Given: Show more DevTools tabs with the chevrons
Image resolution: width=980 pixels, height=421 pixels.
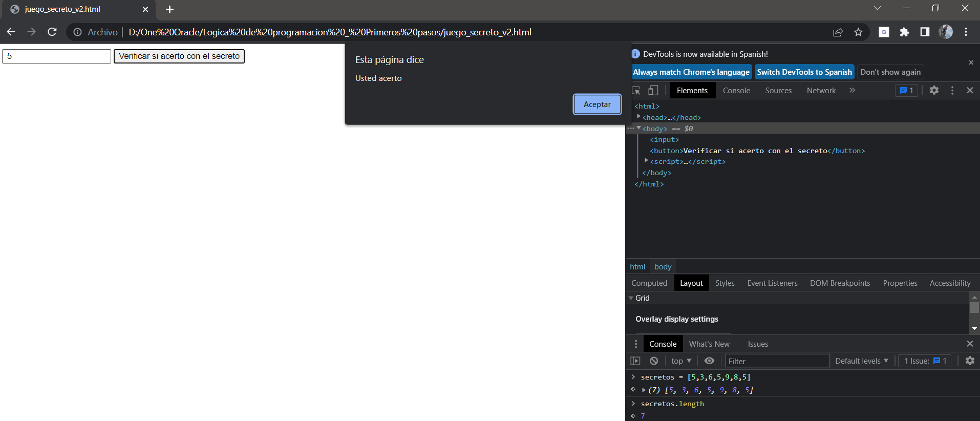Looking at the screenshot, I should pos(853,90).
